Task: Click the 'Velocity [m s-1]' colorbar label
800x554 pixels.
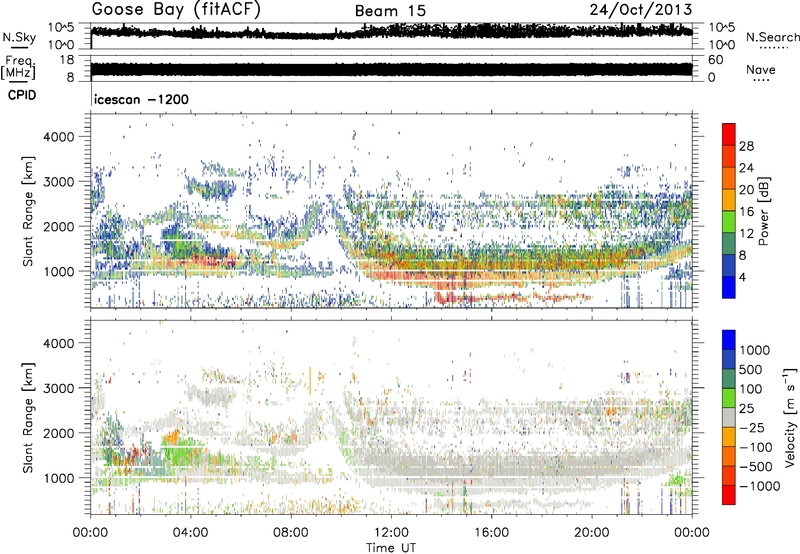Action: tap(790, 417)
